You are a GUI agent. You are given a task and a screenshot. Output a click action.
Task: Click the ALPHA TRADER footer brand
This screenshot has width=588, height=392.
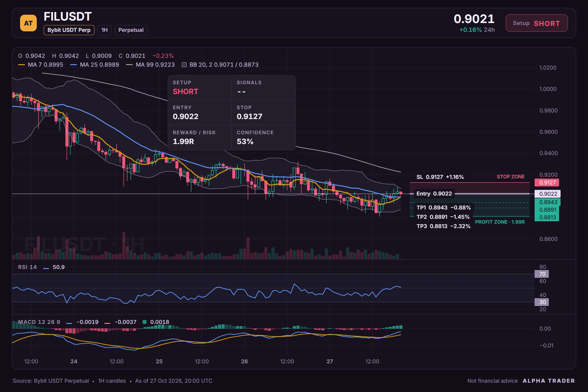(549, 381)
